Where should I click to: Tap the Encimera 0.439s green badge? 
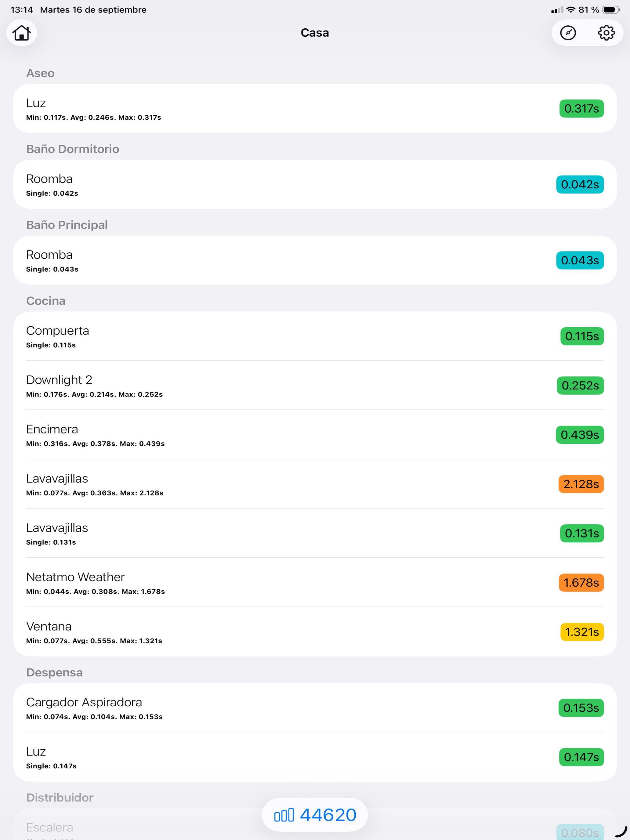(x=580, y=435)
